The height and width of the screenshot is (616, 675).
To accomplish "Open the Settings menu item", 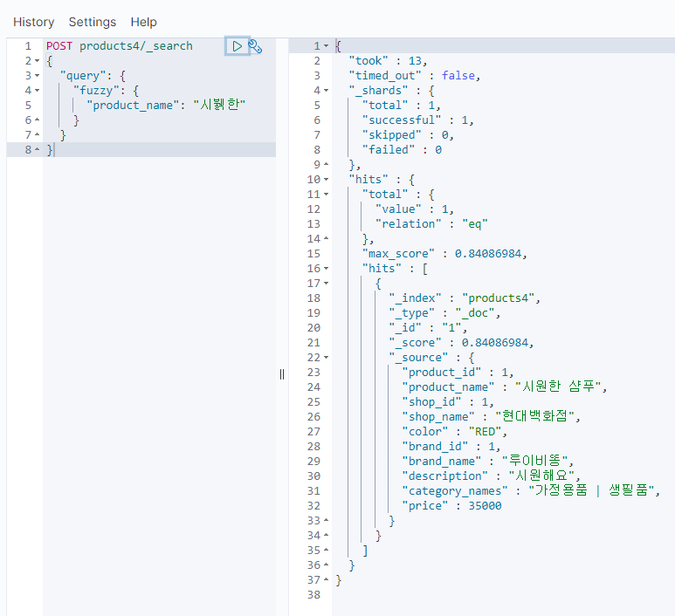I will pyautogui.click(x=93, y=22).
